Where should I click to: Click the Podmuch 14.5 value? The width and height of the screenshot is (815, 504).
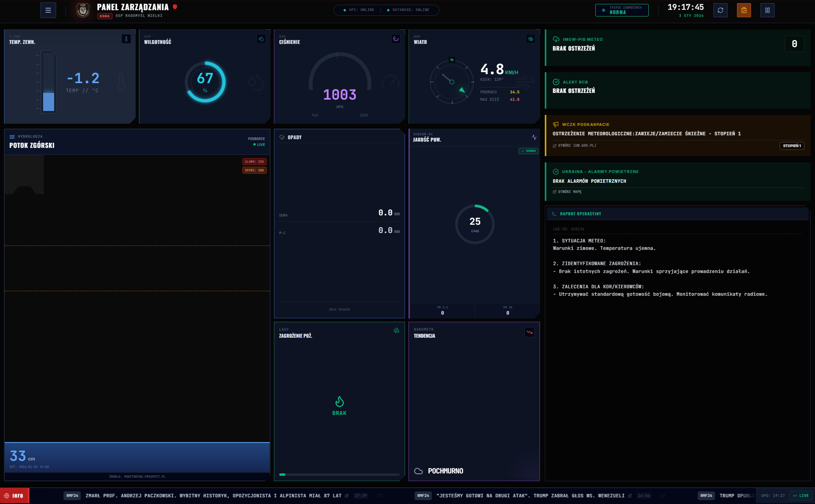point(515,92)
